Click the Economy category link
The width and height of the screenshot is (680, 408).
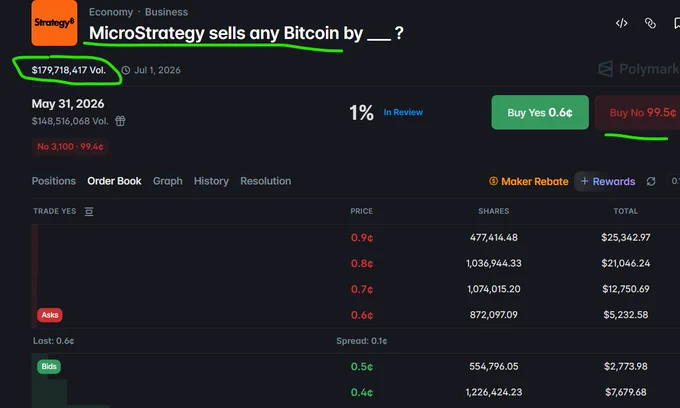click(111, 12)
